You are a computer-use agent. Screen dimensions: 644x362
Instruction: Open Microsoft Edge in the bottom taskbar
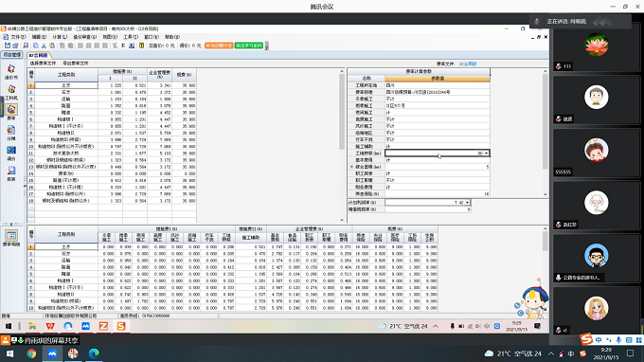click(94, 353)
